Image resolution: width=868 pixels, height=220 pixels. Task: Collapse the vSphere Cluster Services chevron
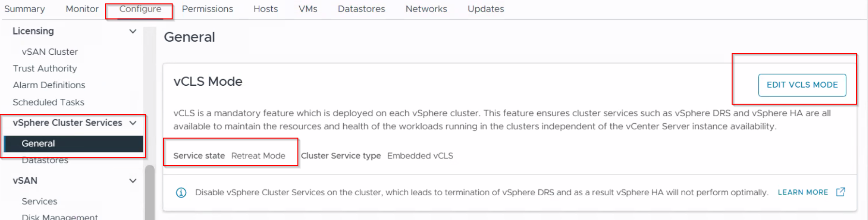(x=133, y=123)
